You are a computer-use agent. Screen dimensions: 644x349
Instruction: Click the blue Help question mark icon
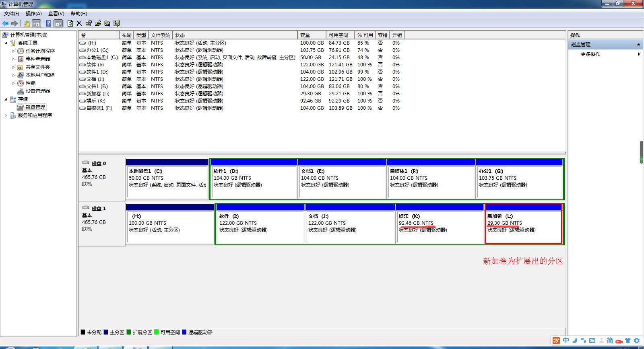point(48,23)
